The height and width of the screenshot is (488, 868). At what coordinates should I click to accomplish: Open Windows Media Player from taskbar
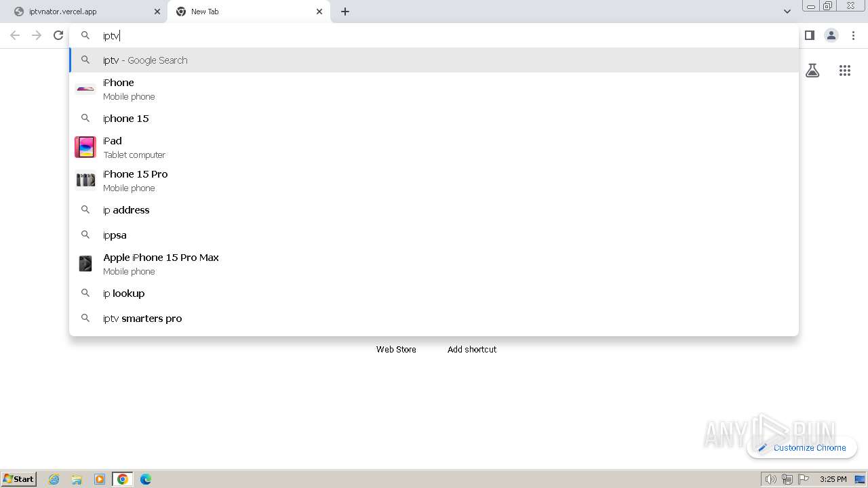(x=100, y=479)
